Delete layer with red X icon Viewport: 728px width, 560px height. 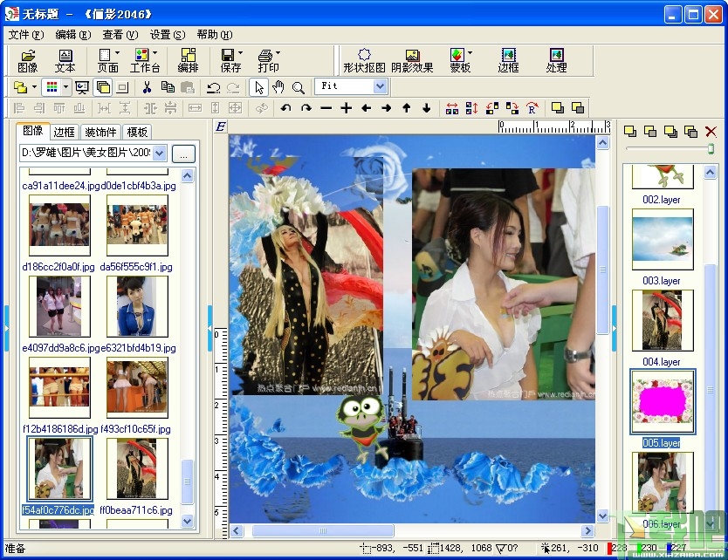click(x=711, y=132)
